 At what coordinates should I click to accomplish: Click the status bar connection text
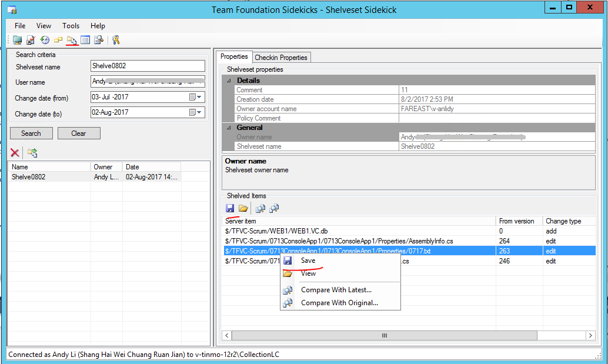pyautogui.click(x=144, y=355)
